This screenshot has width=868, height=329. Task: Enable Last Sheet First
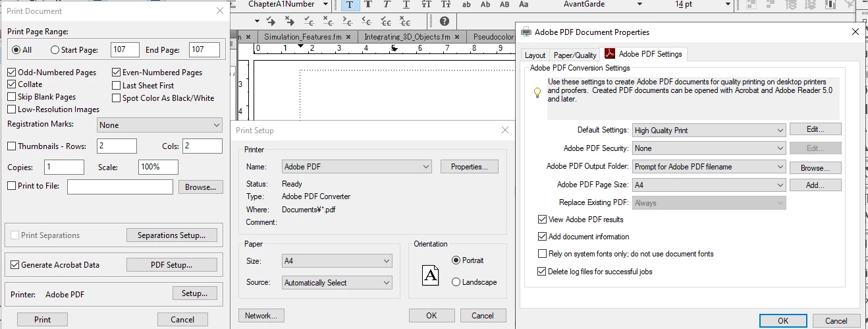117,85
